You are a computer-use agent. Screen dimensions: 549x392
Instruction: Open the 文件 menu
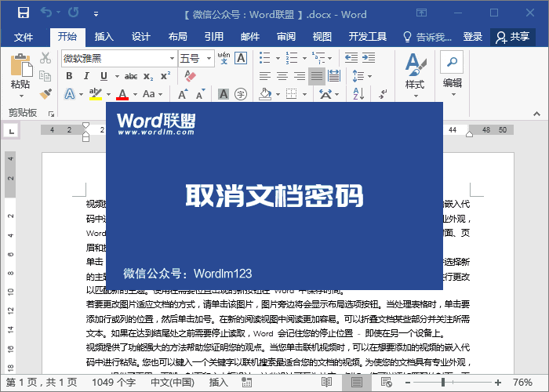pos(24,37)
